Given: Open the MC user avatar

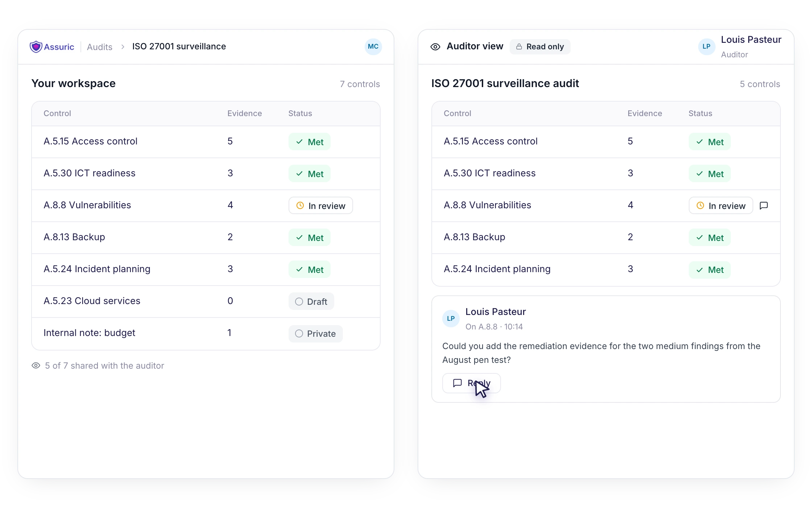Looking at the screenshot, I should (373, 46).
